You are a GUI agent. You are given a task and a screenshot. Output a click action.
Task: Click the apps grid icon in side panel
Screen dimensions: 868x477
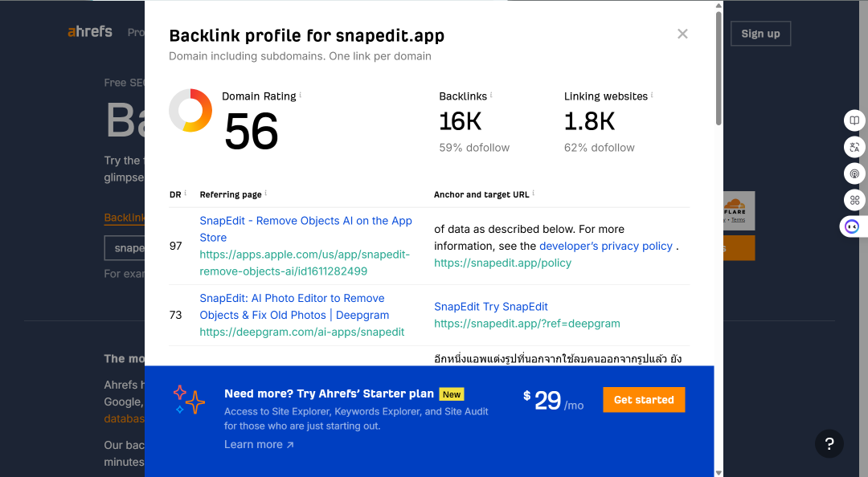pos(854,200)
